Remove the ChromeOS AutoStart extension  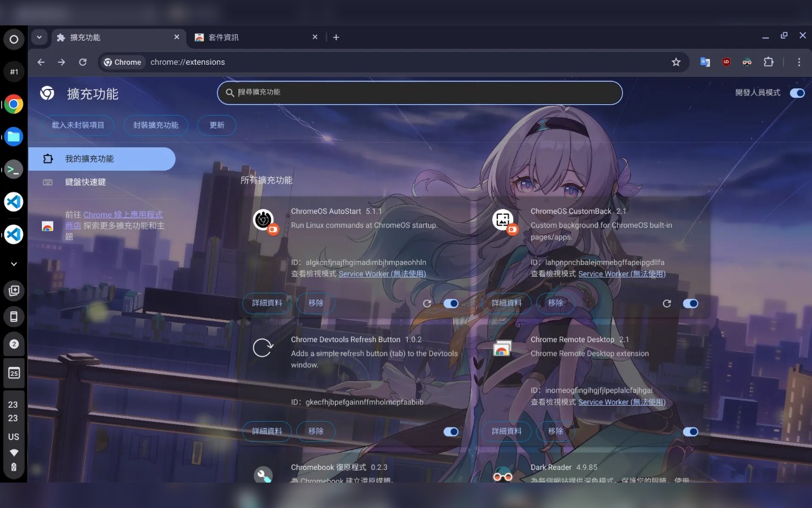[x=316, y=304]
